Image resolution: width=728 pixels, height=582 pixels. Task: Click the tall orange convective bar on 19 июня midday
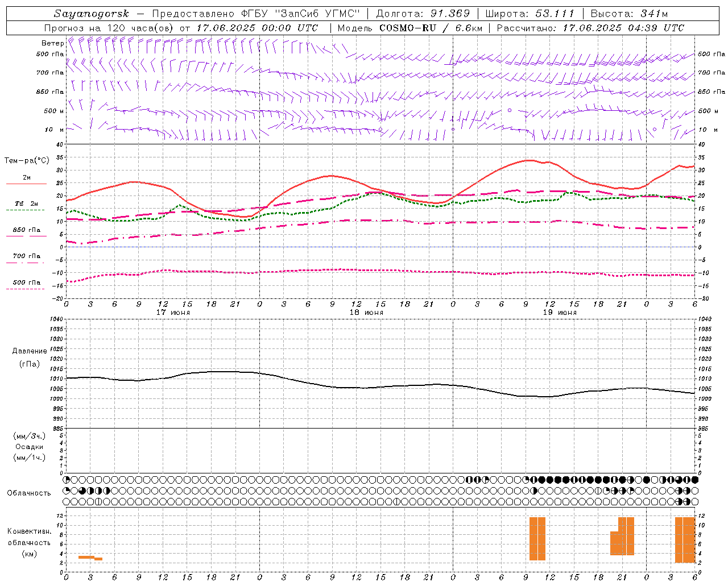click(537, 539)
